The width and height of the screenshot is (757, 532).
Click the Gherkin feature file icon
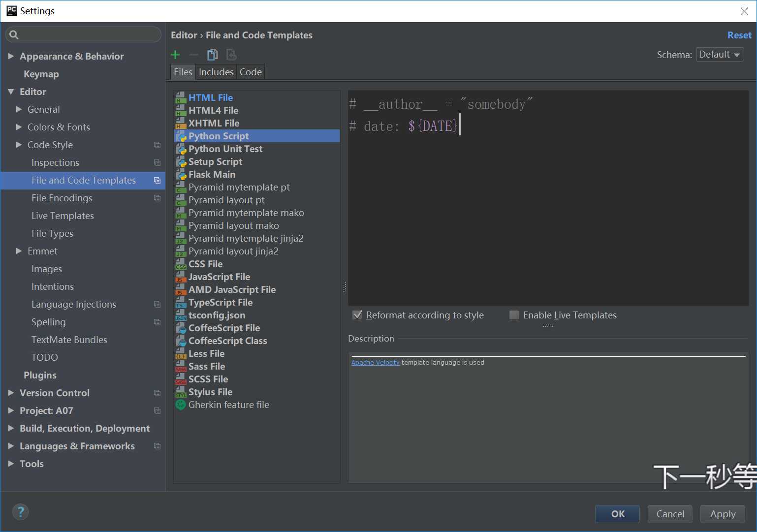point(181,405)
